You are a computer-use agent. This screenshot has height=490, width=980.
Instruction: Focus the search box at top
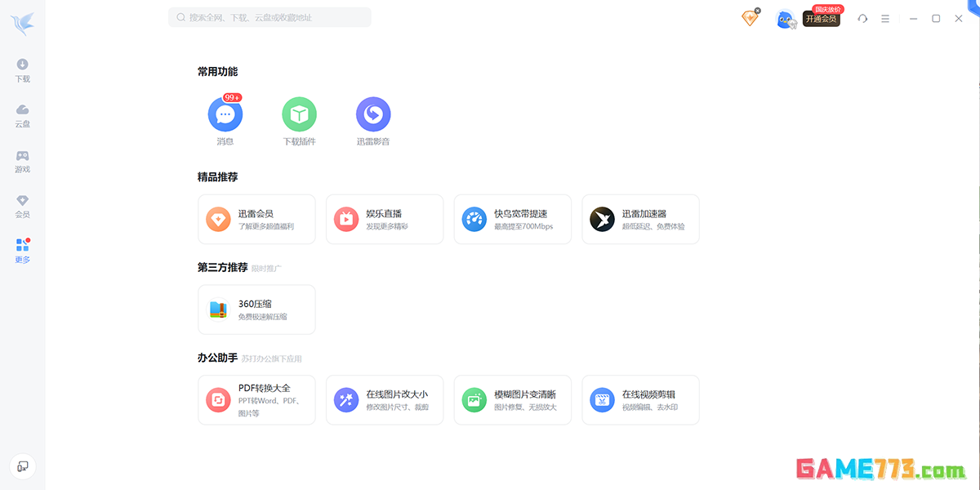pyautogui.click(x=269, y=17)
